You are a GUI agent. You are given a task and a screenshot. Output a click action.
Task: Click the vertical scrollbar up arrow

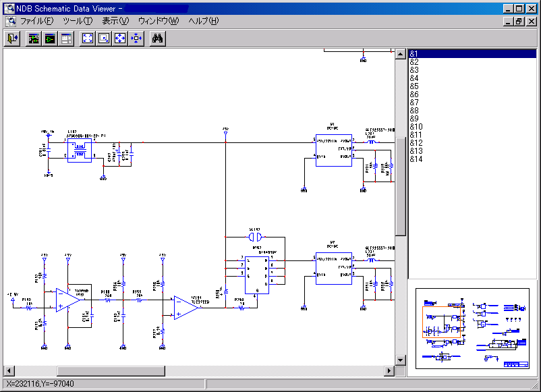click(401, 53)
